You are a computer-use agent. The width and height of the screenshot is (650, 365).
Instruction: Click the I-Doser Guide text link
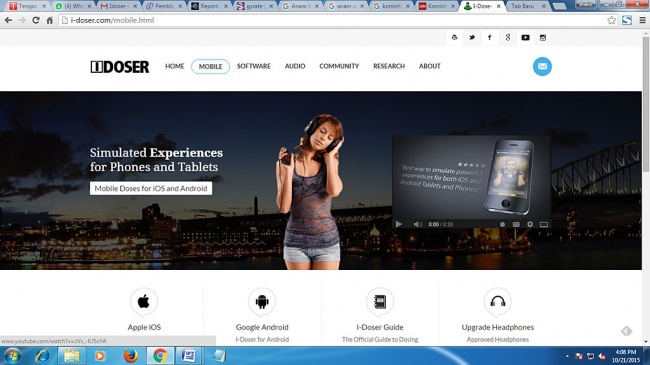point(380,327)
